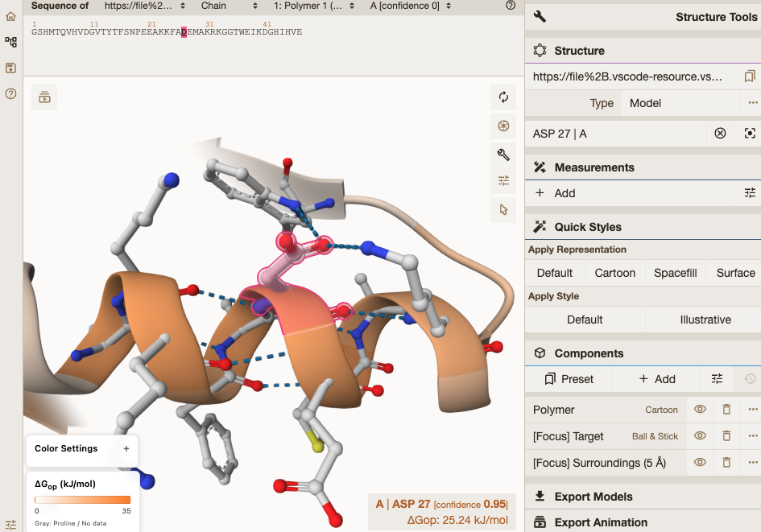761x532 pixels.
Task: Collapse the Structure section header
Action: coord(643,51)
